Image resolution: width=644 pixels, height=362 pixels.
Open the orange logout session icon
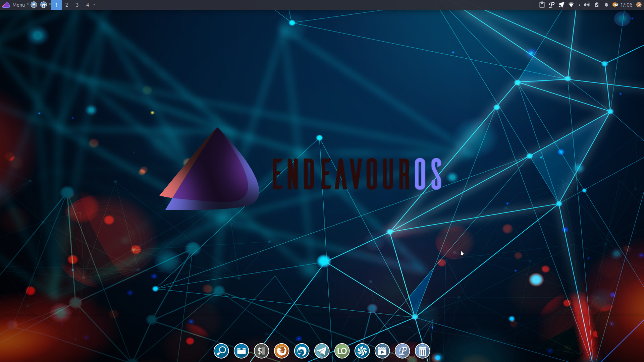pyautogui.click(x=639, y=5)
